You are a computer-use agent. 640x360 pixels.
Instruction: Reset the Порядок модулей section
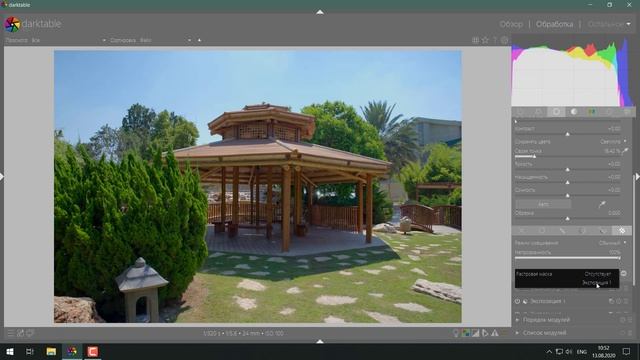622,320
